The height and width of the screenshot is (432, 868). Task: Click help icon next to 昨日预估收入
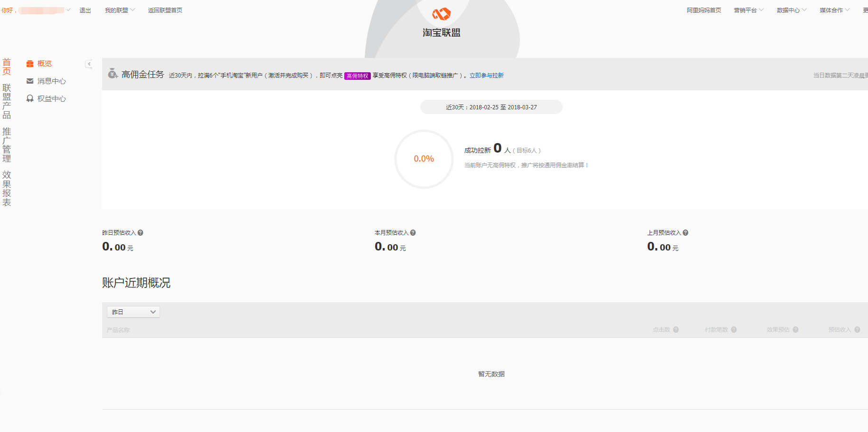[x=141, y=233]
